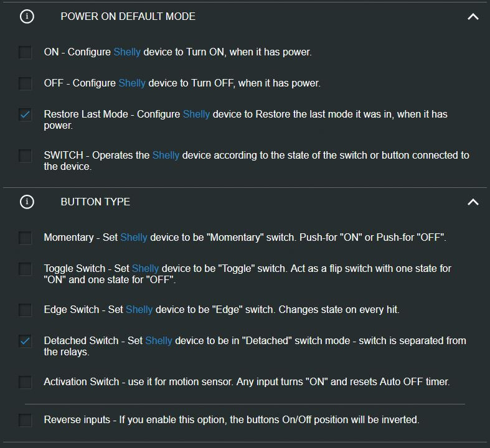490x448 pixels.
Task: Click the Shelly link in the Restore Last Mode text
Action: (x=196, y=114)
